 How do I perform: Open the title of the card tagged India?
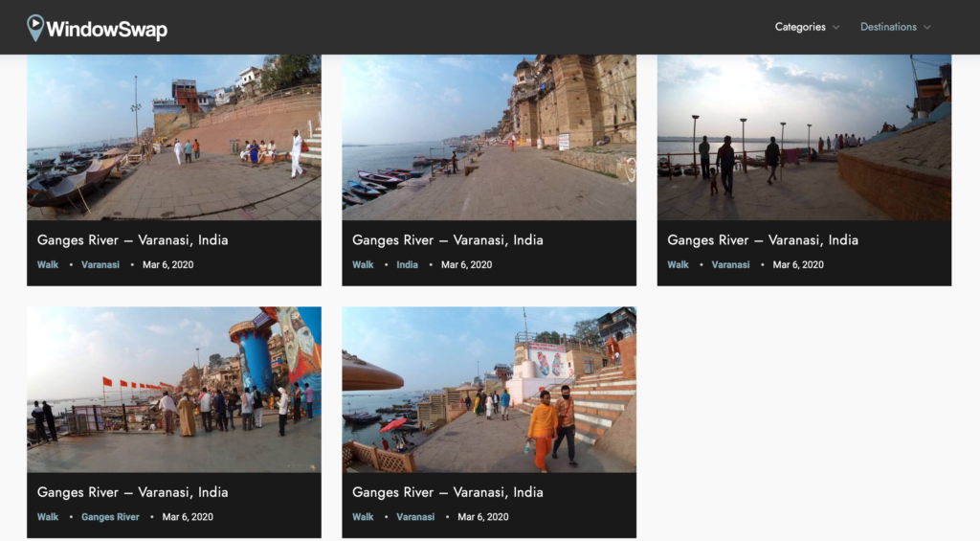(447, 240)
